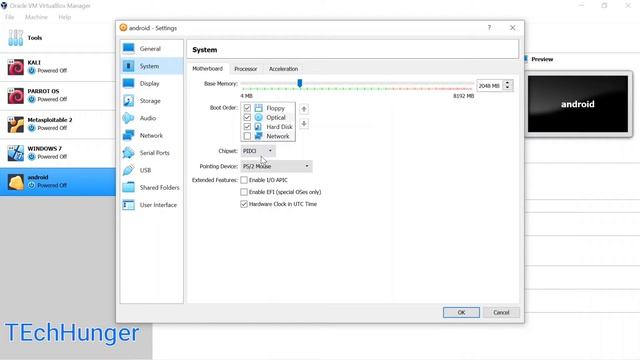This screenshot has height=360, width=640.
Task: Move boot device up with arrow
Action: click(304, 109)
